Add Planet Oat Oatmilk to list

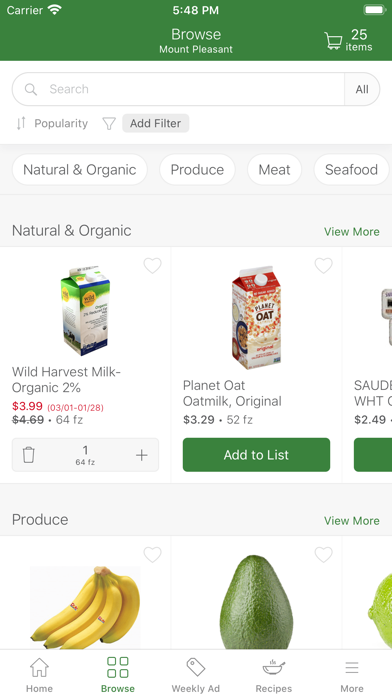point(256,455)
